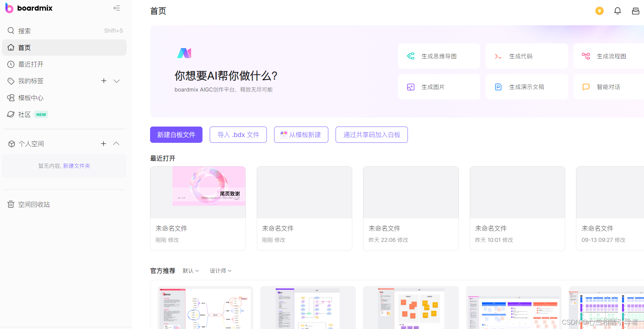Click the 生成图片 icon

(x=411, y=87)
